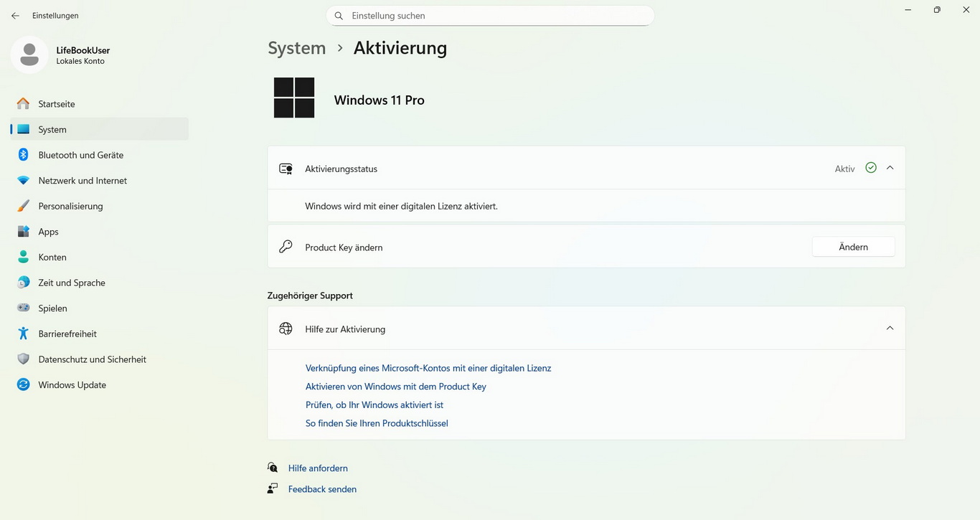Open the Apps settings category
The width and height of the screenshot is (980, 520).
point(49,232)
